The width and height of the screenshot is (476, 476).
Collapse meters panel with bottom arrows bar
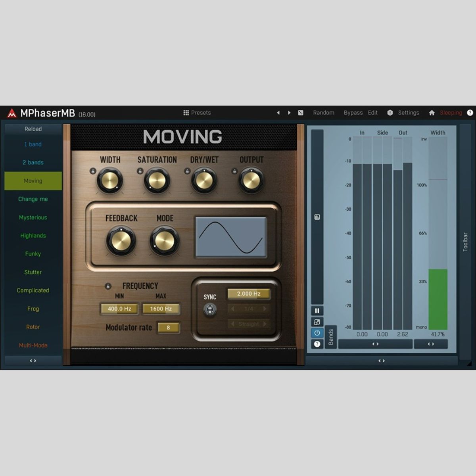coord(382,361)
